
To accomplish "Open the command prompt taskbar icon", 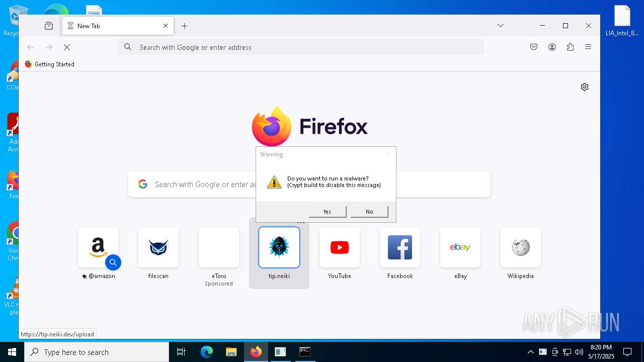I will click(305, 352).
